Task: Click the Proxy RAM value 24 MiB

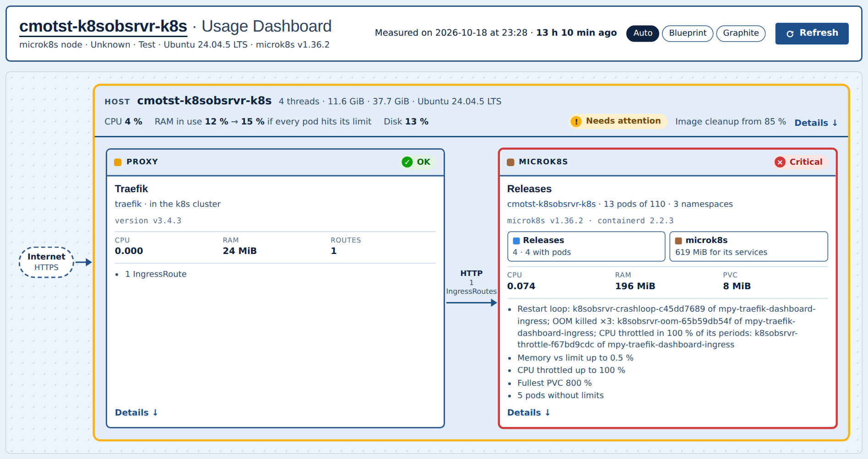Action: pos(239,251)
